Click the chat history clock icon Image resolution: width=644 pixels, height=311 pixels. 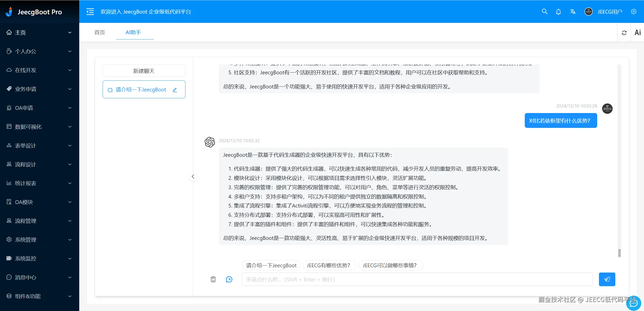coord(229,279)
